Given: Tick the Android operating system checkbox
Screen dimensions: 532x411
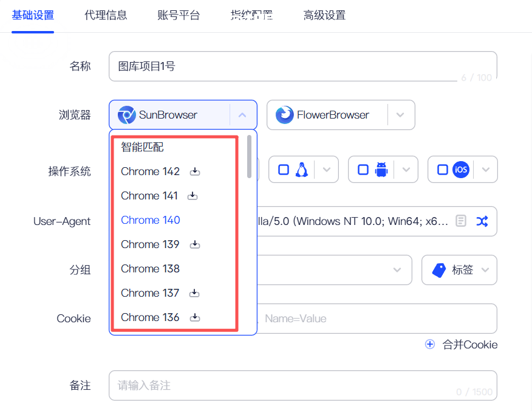Looking at the screenshot, I should [x=363, y=170].
